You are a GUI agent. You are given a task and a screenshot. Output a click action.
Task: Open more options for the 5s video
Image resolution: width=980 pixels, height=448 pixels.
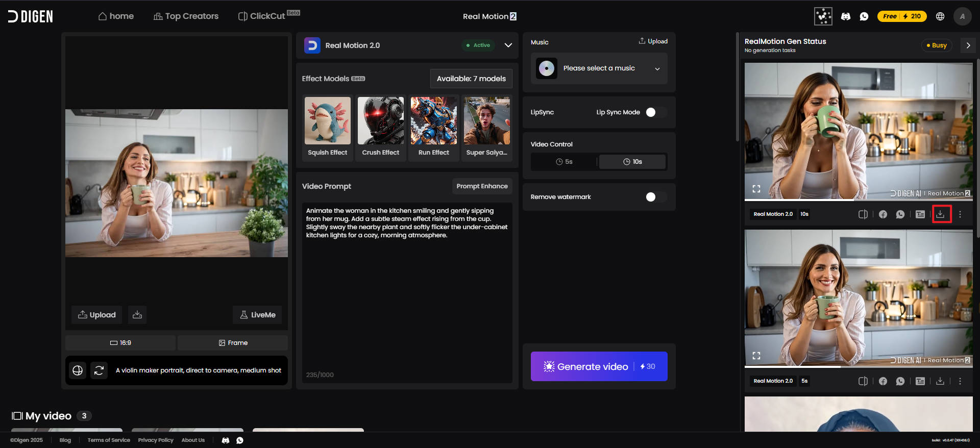pos(960,381)
